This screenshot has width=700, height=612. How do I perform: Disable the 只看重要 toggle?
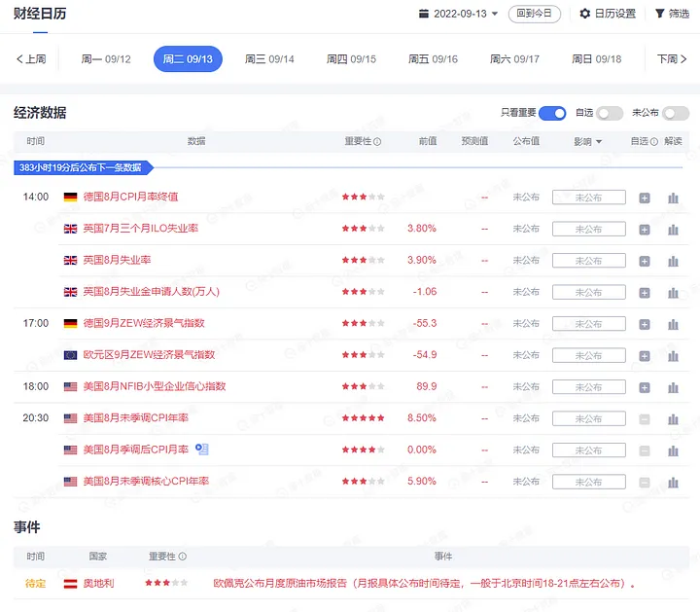pos(552,113)
